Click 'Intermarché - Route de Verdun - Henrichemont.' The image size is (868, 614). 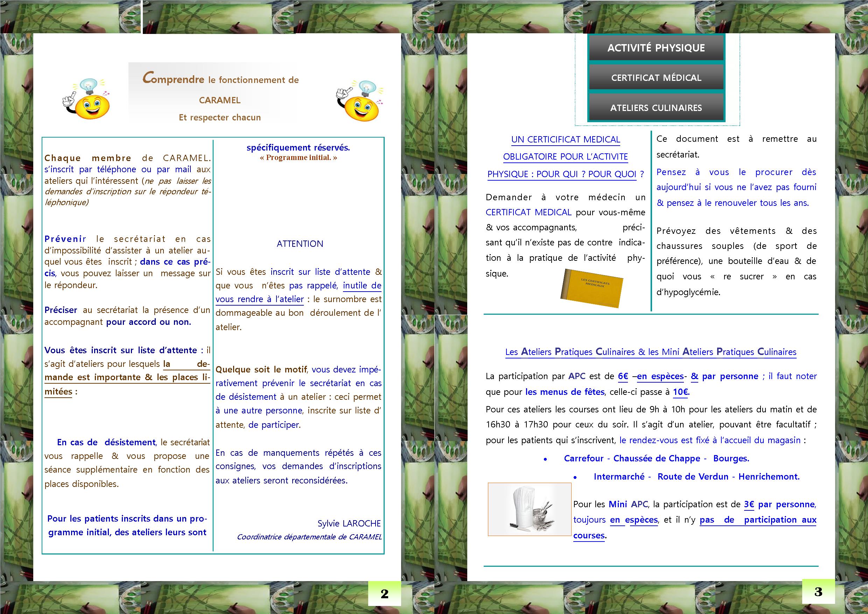coord(697,476)
